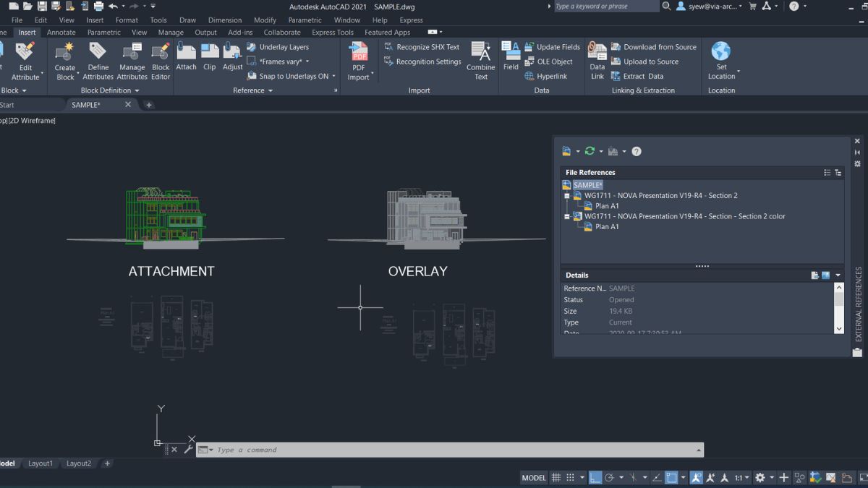This screenshot has height=488, width=868.
Task: Open the Details panel dropdown arrow
Action: point(838,275)
